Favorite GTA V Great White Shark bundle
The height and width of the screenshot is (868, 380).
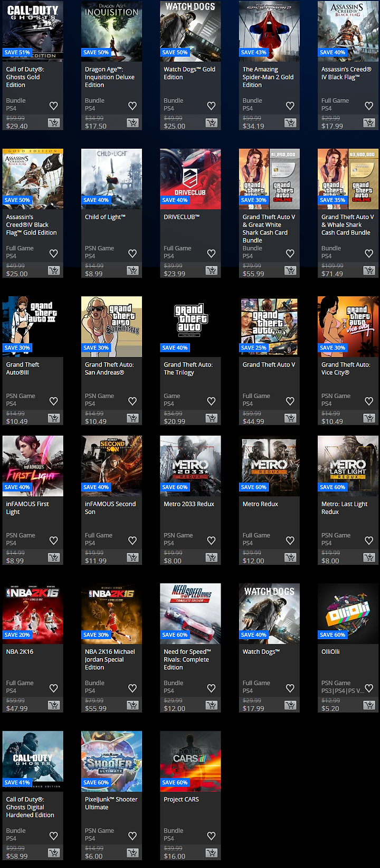(x=290, y=254)
